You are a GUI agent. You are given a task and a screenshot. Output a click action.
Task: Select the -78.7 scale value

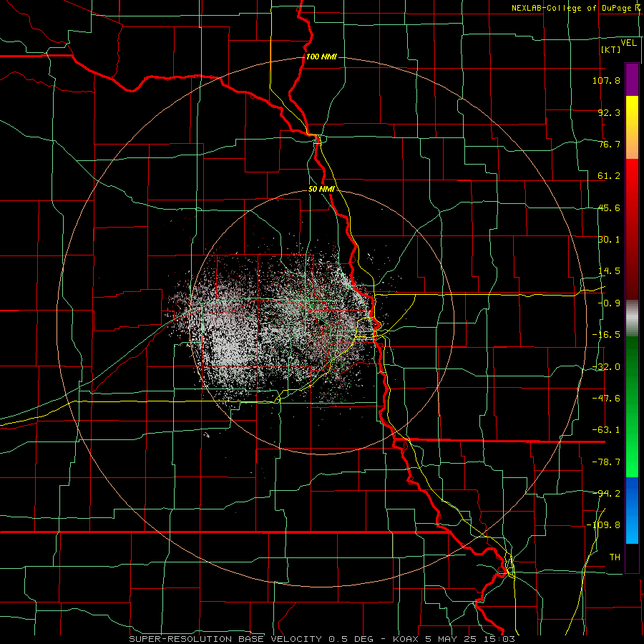coord(606,462)
